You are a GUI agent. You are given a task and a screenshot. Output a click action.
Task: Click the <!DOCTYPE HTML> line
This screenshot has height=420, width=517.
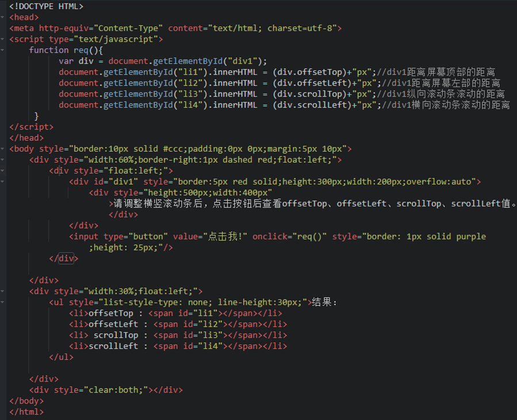(x=46, y=6)
